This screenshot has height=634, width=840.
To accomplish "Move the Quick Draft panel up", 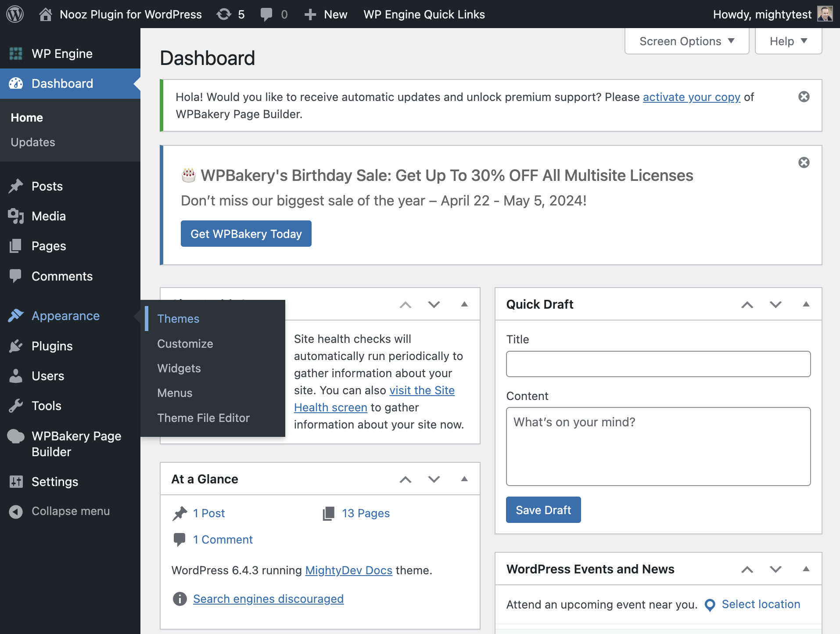I will (747, 304).
